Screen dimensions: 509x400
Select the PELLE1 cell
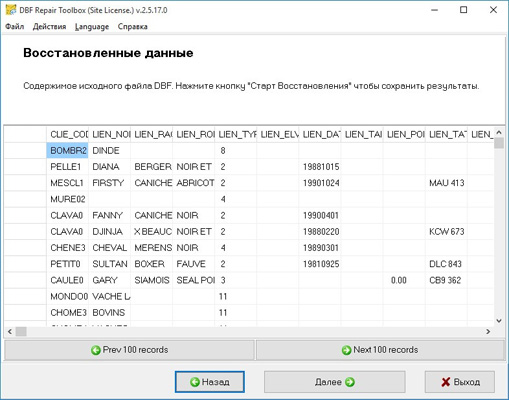tap(67, 167)
